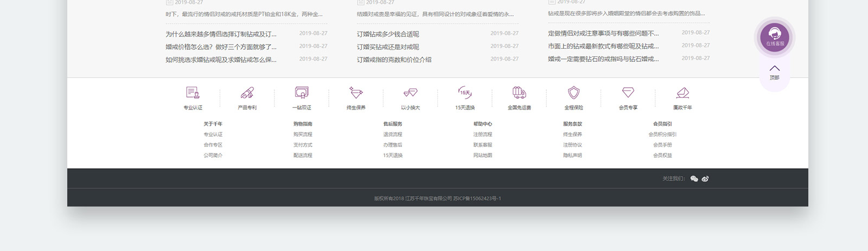This screenshot has height=251, width=868.
Task: Open the 公司简介 company profile link
Action: [x=213, y=156]
